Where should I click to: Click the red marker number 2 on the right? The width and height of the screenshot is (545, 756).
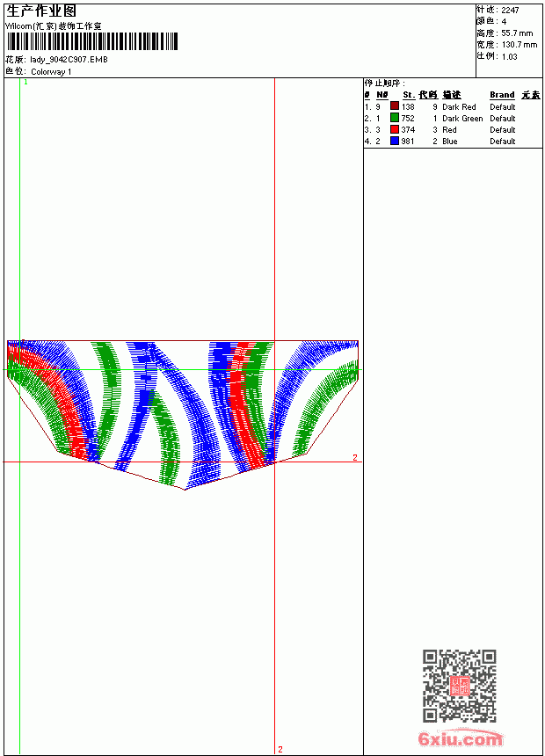coord(355,457)
